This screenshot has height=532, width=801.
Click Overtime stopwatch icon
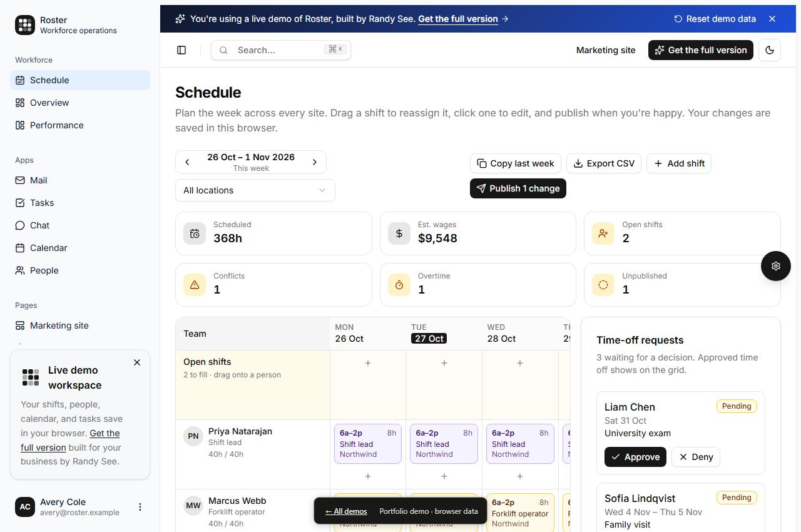(x=399, y=285)
